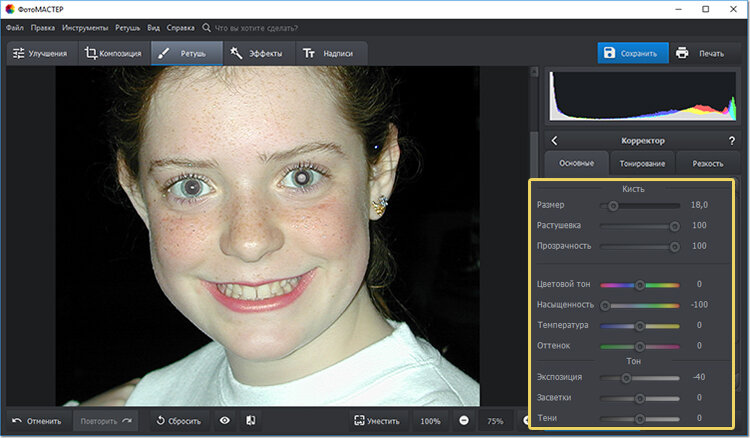Go back with the Корректор chevron arrow
The height and width of the screenshot is (438, 750).
(x=555, y=141)
